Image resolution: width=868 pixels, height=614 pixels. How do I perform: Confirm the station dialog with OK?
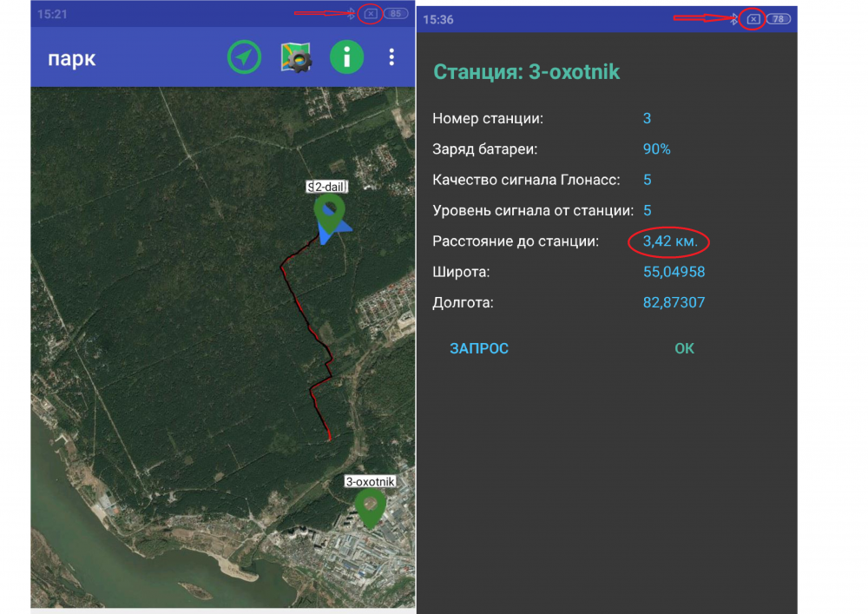(684, 348)
